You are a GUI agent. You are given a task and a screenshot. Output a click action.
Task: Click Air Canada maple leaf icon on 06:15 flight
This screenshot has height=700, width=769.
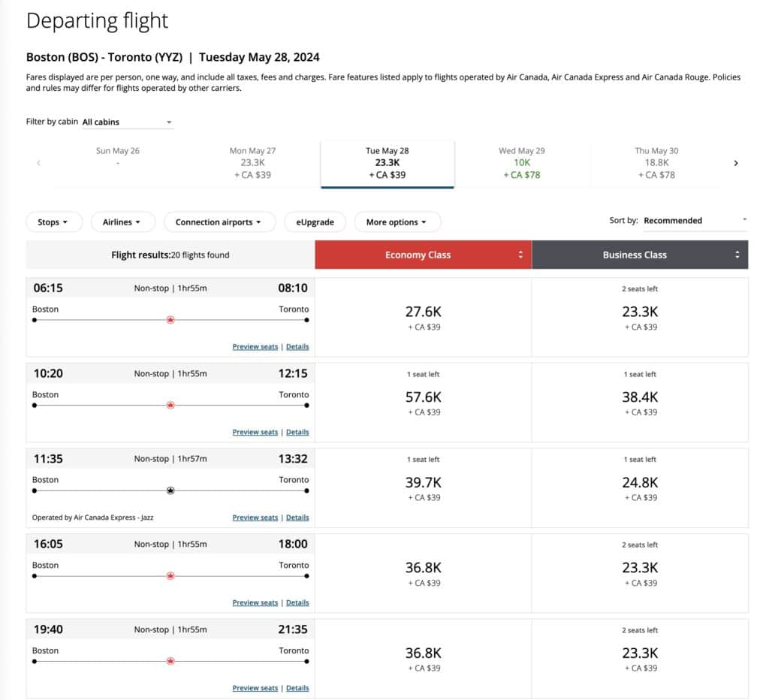point(170,320)
